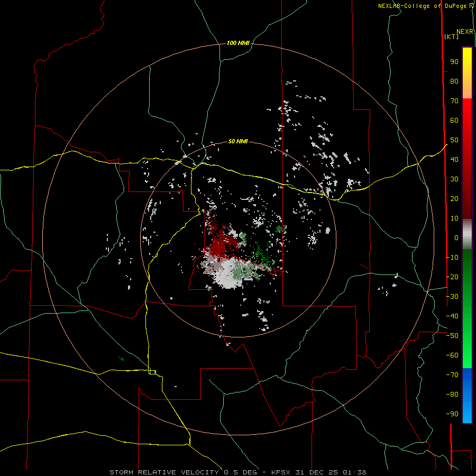
Task: Click the 10 value on the velocity scale
Action: 454,218
